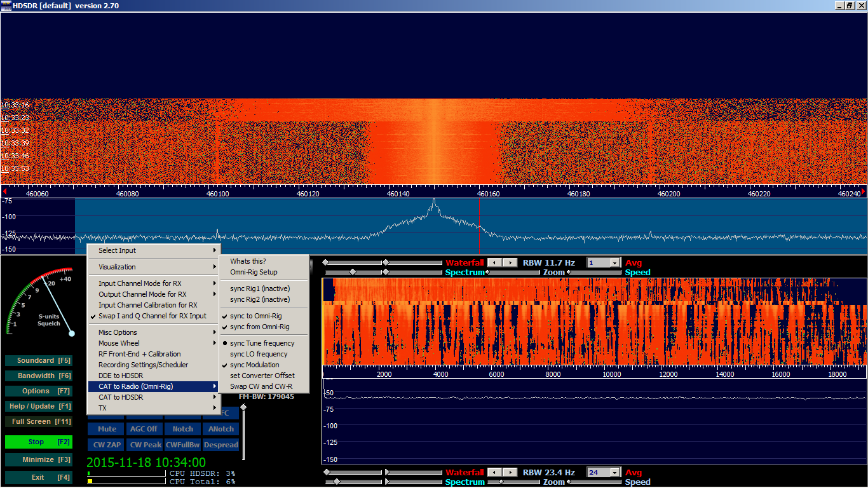Click Waterfall left arrow beside RBW 11.7 Hz

[x=494, y=262]
